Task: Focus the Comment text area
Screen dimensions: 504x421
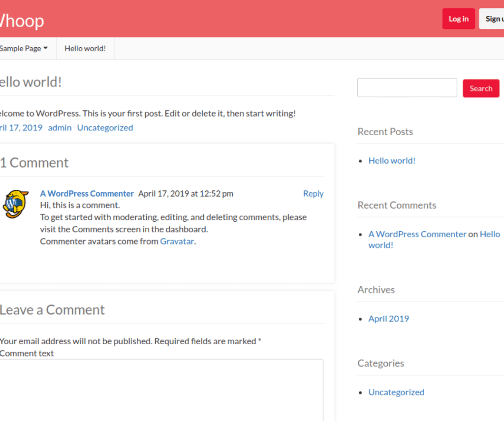Action: (161, 390)
